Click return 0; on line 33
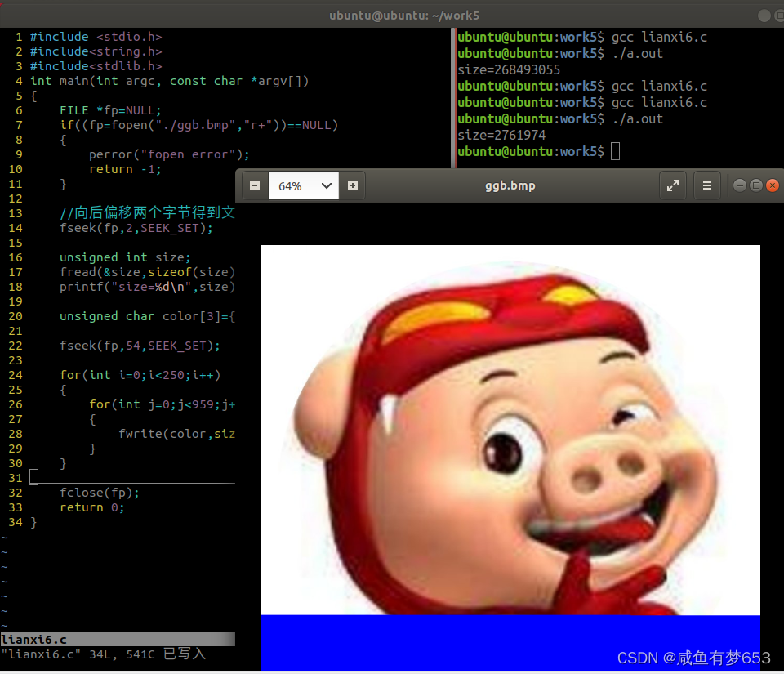784x674 pixels. coord(92,507)
